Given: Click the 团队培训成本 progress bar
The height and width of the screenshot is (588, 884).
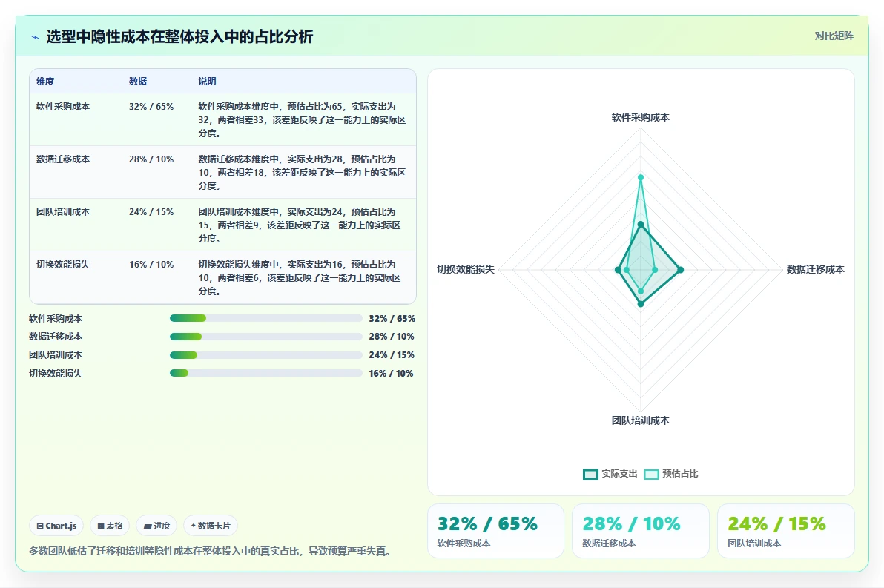Looking at the screenshot, I should click(x=266, y=355).
